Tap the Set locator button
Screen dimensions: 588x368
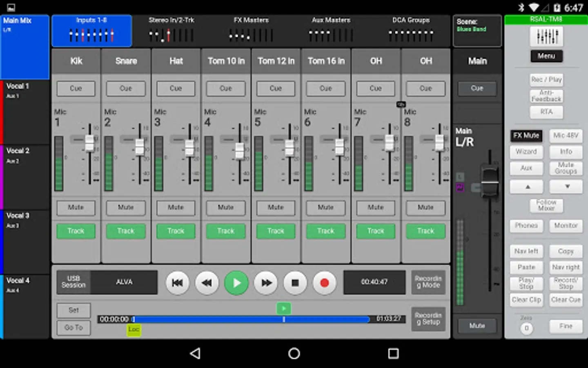[x=73, y=310]
